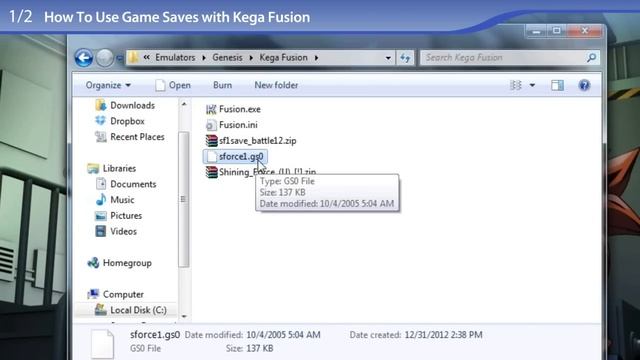Open Recent Places in navigation pane
Viewport: 640px width, 360px height.
click(137, 137)
